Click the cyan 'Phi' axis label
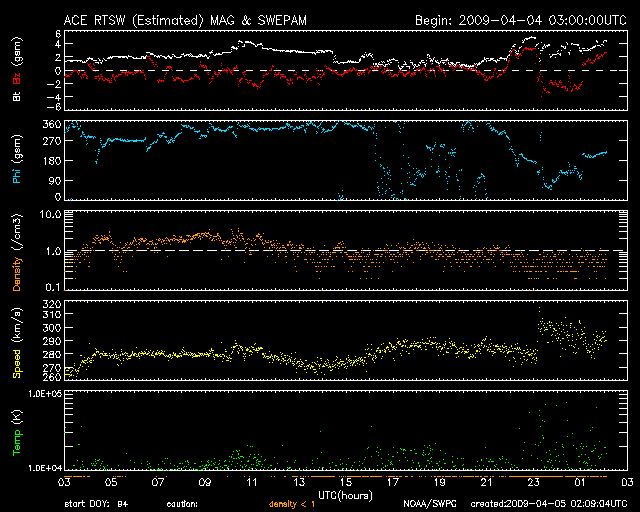Viewport: 640px width, 512px height. point(17,175)
